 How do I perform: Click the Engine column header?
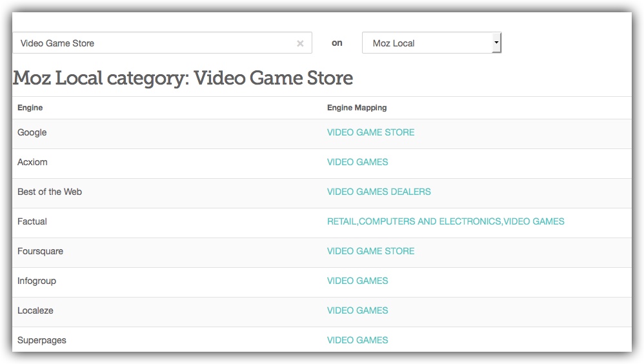tap(30, 108)
